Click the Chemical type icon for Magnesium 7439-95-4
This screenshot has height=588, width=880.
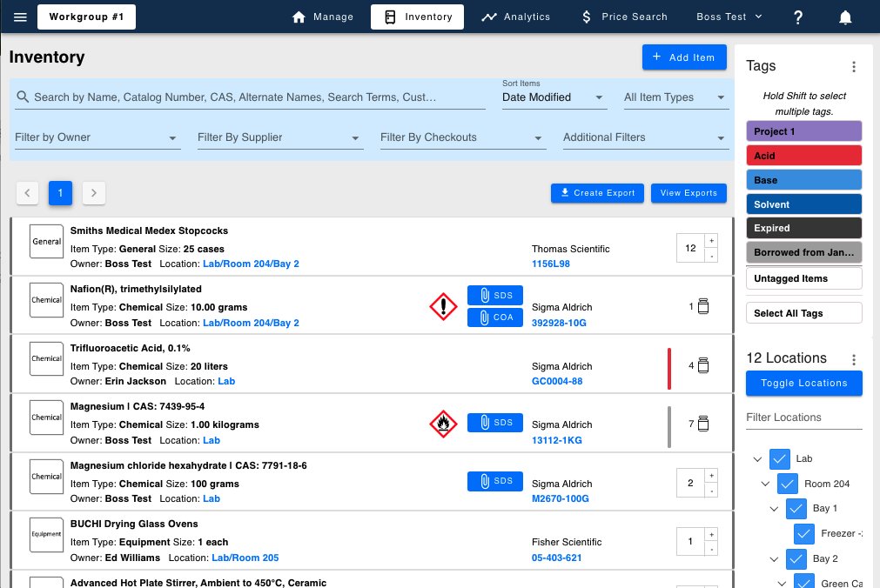click(47, 418)
